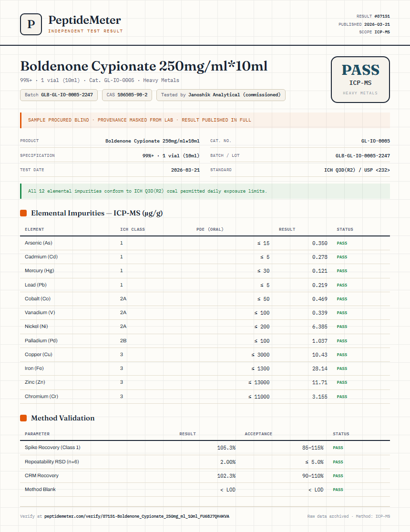Click CRM Recovery result 102.3%
The width and height of the screenshot is (410, 532).
226,476
